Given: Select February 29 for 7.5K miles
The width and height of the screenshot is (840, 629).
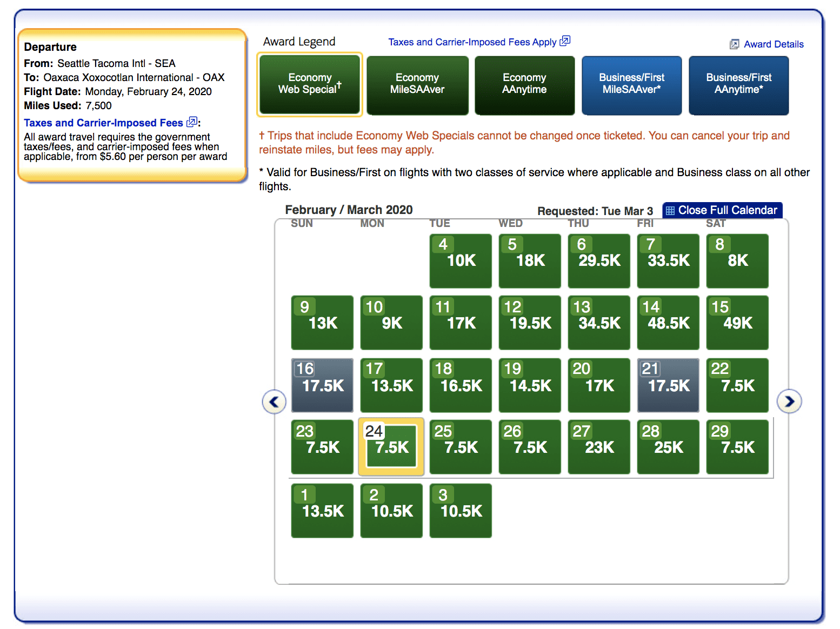Looking at the screenshot, I should [737, 447].
